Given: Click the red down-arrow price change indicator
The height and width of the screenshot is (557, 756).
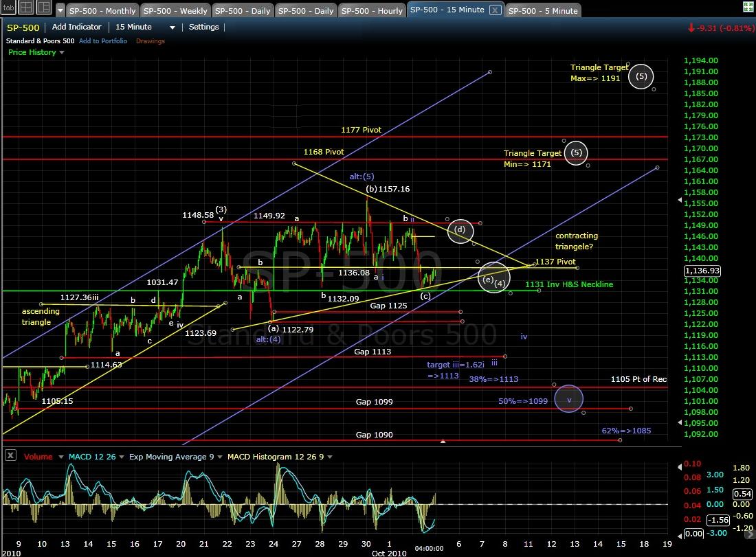Looking at the screenshot, I should pyautogui.click(x=691, y=28).
